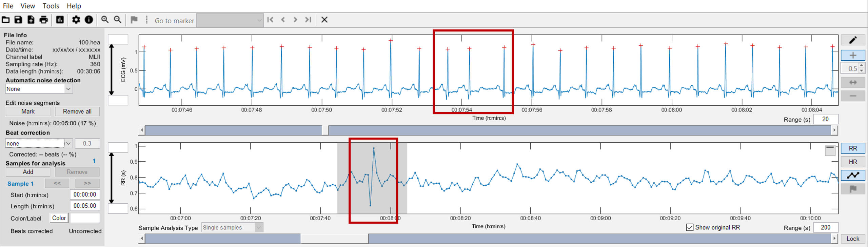
Task: Click the save icon in toolbar
Action: pos(18,20)
